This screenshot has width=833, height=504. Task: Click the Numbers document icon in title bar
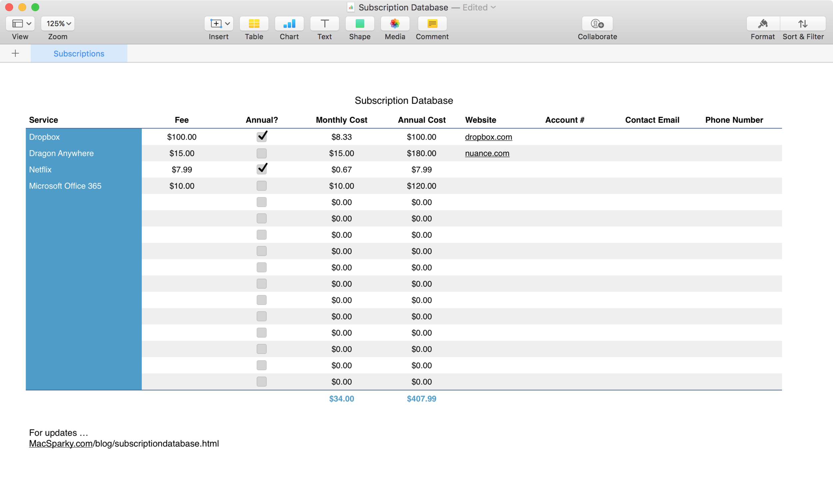click(351, 7)
